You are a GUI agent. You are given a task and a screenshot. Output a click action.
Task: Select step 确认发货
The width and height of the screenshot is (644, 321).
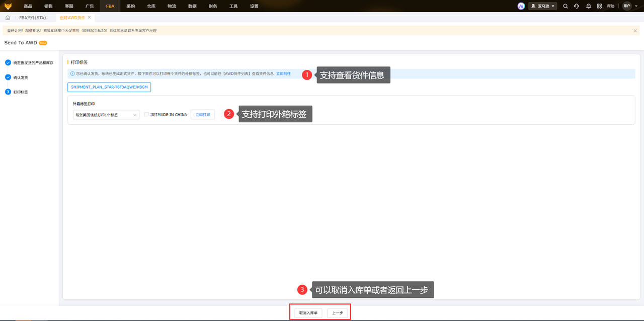17,77
